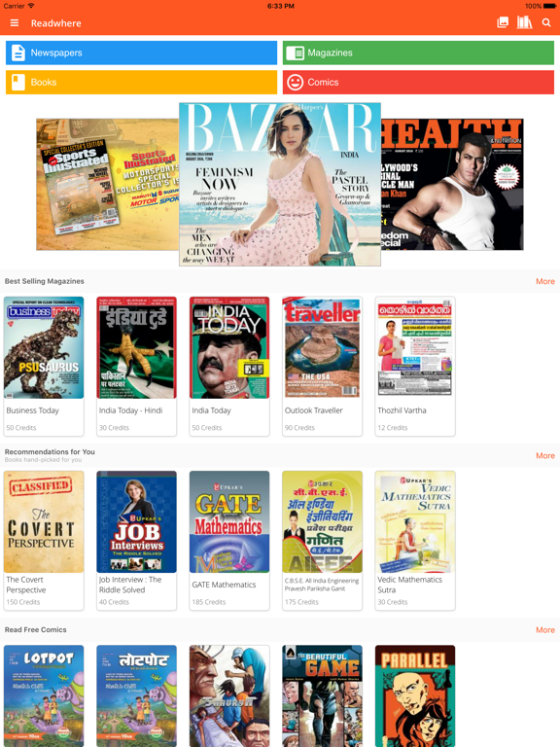Click the 185 Credits price label
This screenshot has height=747, width=560.
209,602
